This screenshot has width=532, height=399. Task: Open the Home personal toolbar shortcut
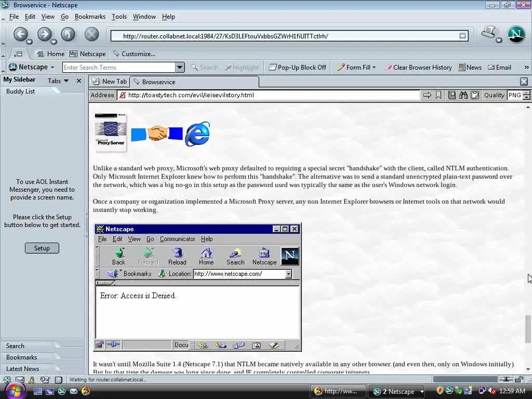(x=50, y=54)
